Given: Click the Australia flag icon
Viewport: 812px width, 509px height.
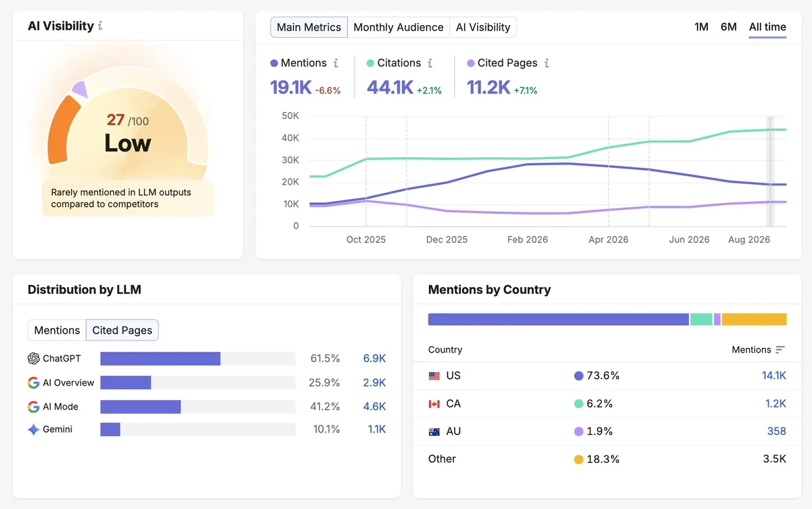Looking at the screenshot, I should pyautogui.click(x=434, y=432).
